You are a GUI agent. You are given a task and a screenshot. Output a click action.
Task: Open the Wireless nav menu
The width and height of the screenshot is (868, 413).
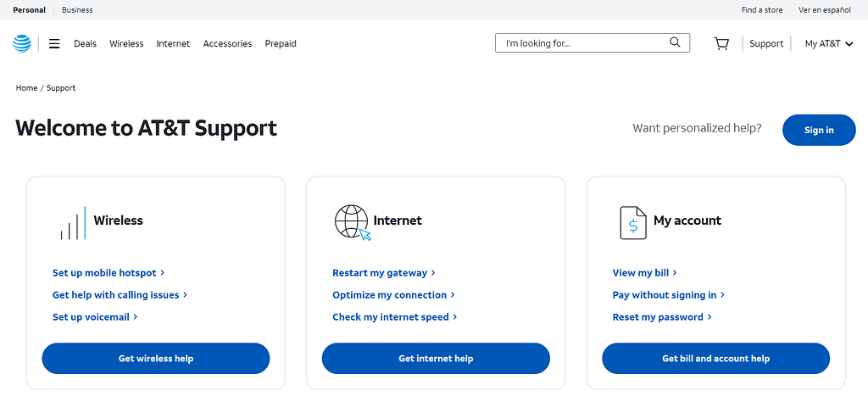click(x=126, y=44)
